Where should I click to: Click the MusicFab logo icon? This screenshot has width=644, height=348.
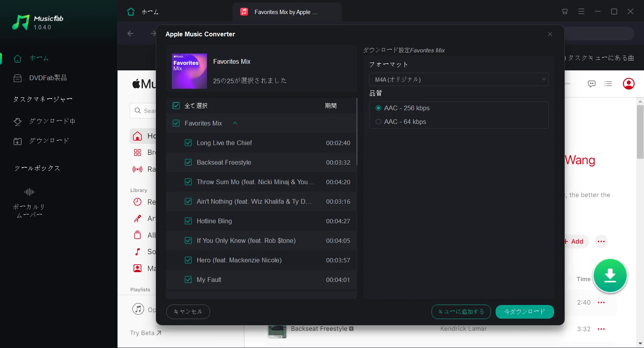(x=21, y=22)
